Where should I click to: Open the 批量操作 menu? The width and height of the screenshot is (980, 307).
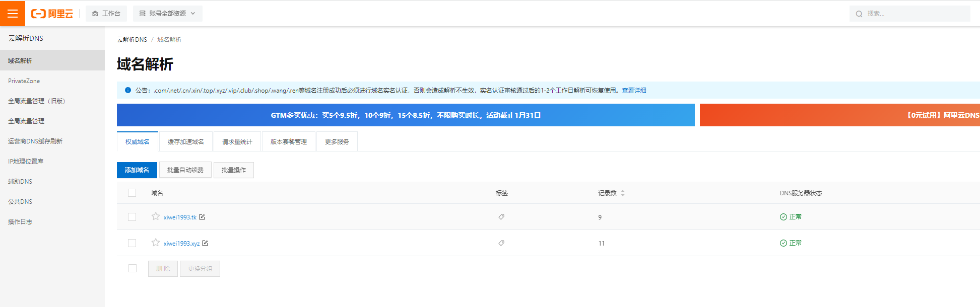point(234,170)
